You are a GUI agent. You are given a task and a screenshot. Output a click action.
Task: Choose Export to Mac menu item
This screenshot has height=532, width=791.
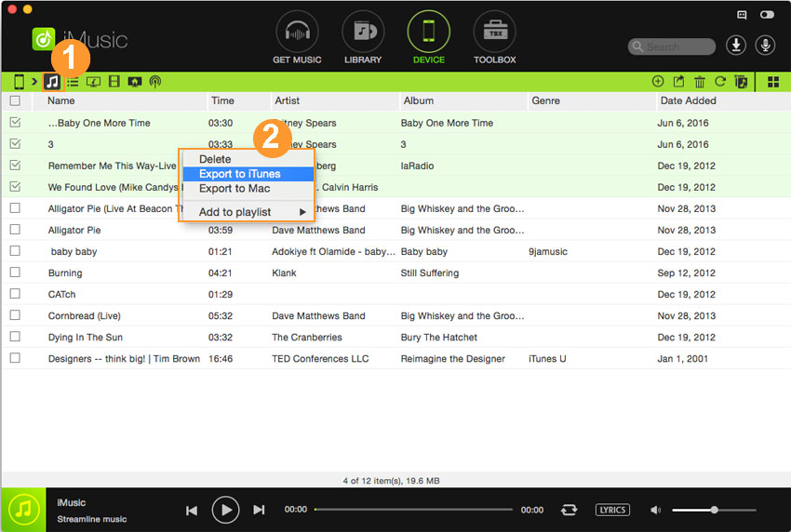248,189
